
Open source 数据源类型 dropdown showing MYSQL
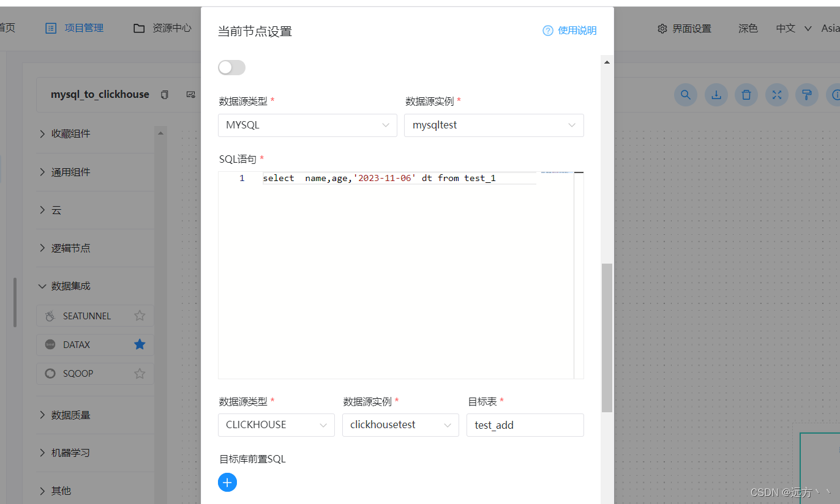[307, 125]
